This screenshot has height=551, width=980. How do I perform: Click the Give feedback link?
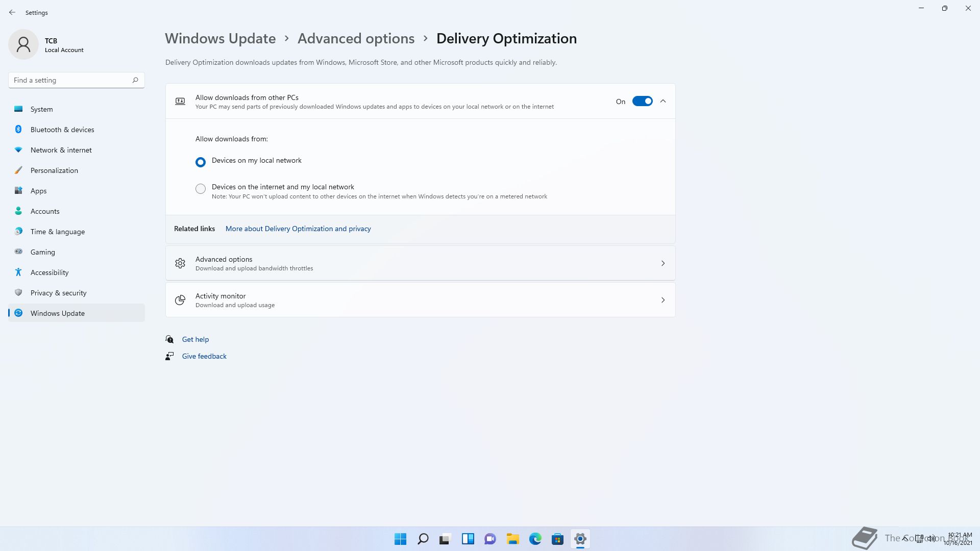(204, 356)
